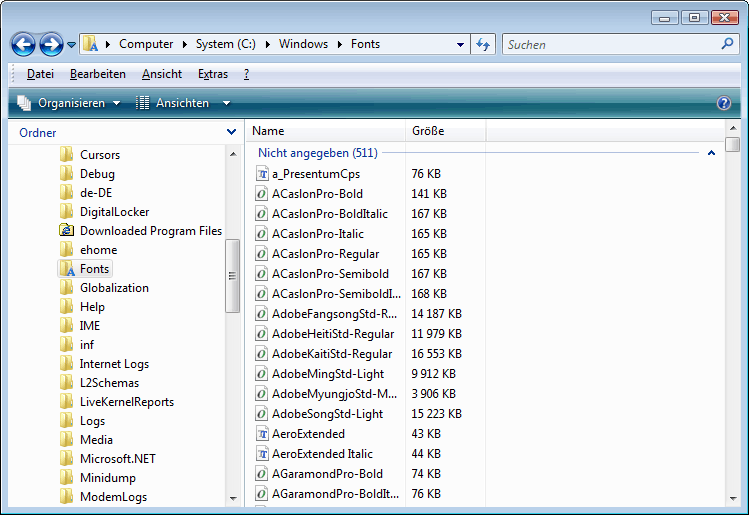Open the recent pages dropdown arrow
The width and height of the screenshot is (749, 515).
coord(72,45)
